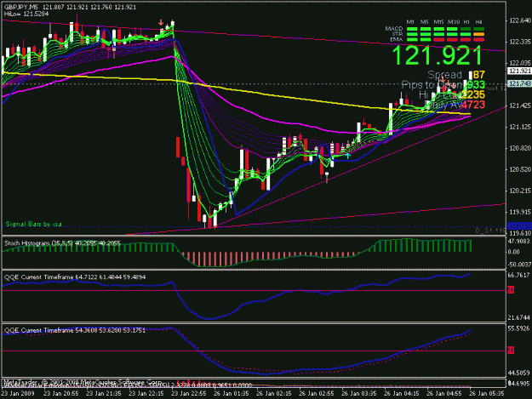Click the M30 column header in Signal Bars
This screenshot has width=532, height=399.
tap(454, 22)
